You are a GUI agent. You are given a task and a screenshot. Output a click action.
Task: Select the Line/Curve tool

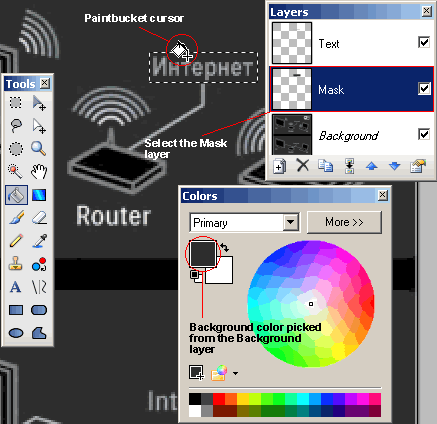coord(39,287)
